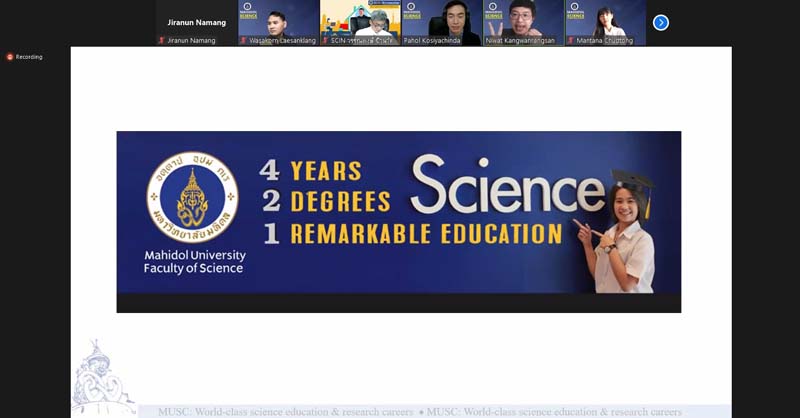Select Niwat Kangwanrangsan's video thumbnail
Image resolution: width=800 pixels, height=418 pixels.
coord(523,22)
